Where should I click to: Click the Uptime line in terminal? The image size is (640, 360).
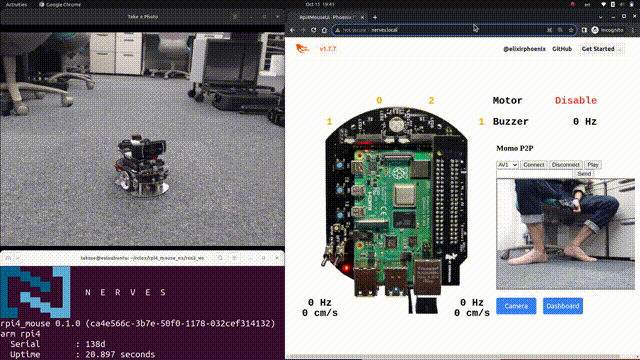tap(82, 354)
